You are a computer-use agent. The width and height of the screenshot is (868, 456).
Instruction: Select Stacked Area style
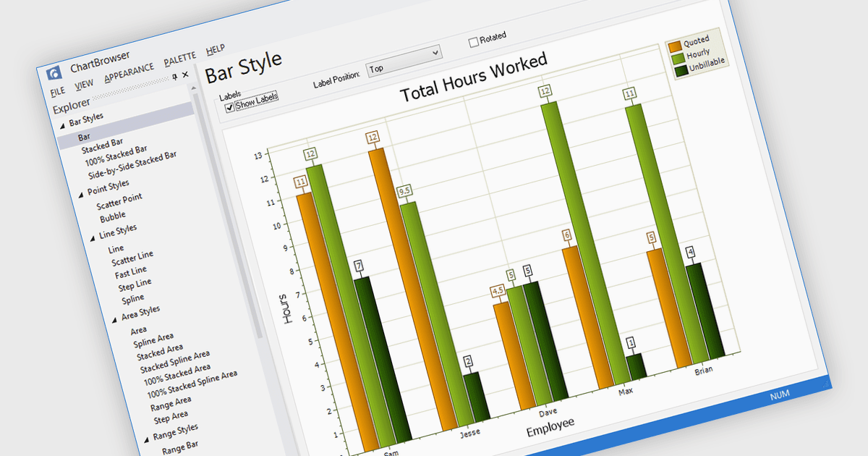point(159,351)
